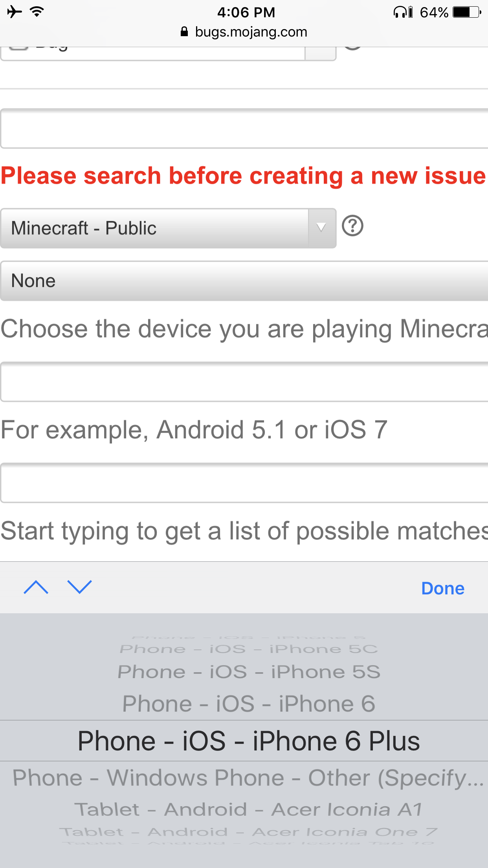Screen dimensions: 488x868
Task: Tap the bugs.mojang.com address text
Action: (x=251, y=32)
